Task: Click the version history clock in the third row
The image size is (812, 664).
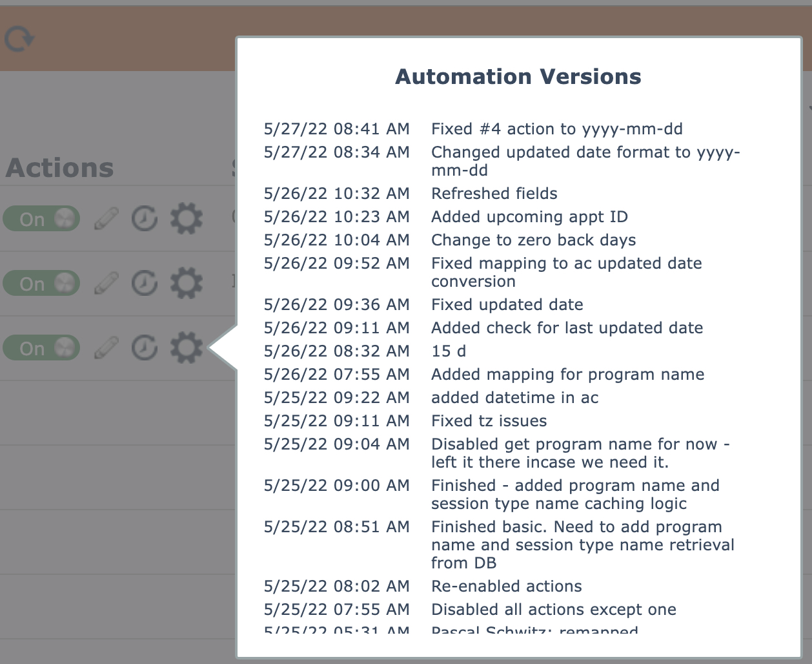Action: [x=145, y=348]
